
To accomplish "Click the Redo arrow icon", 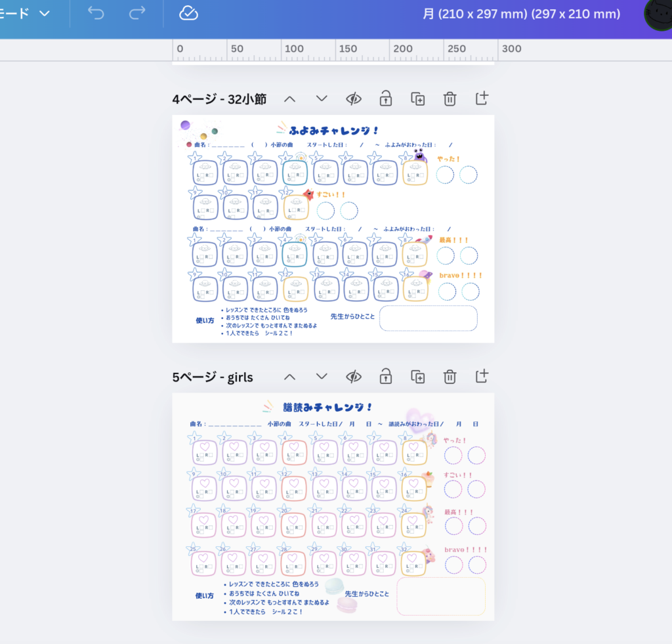I will point(137,14).
